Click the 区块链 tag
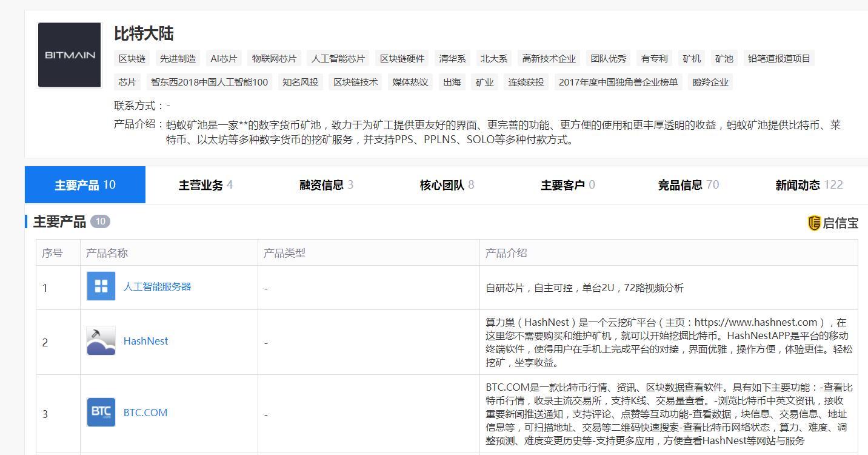This screenshot has width=868, height=455. (x=132, y=58)
